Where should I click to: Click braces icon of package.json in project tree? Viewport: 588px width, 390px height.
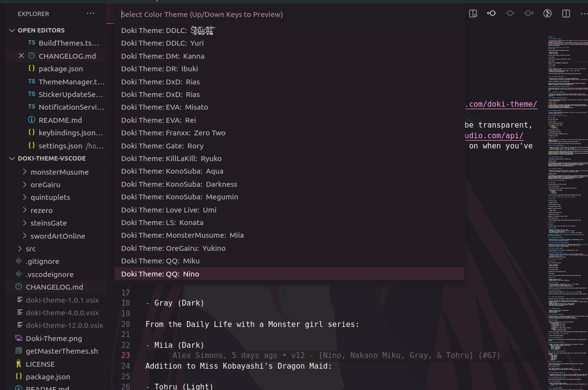(x=19, y=376)
